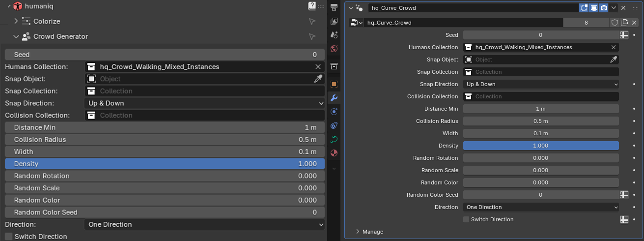Image resolution: width=644 pixels, height=241 pixels.
Task: Unlink the hq_Curve_Crowd node group
Action: (634, 23)
